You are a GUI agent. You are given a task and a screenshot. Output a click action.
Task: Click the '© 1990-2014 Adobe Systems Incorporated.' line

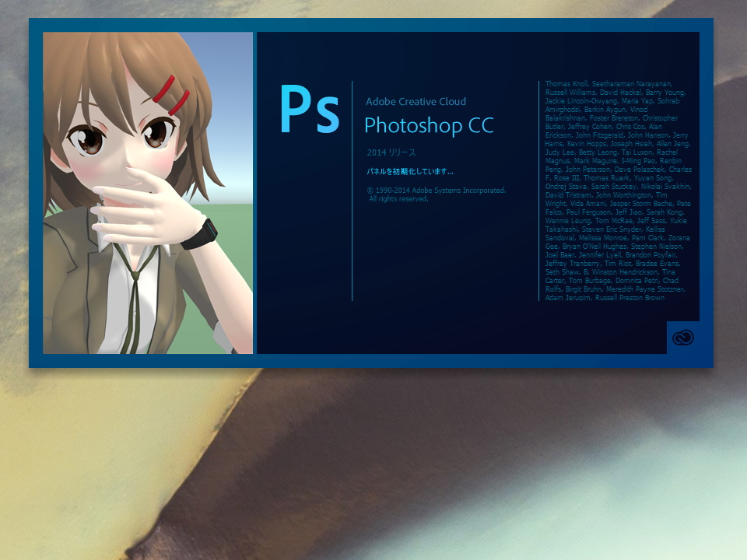pos(437,190)
